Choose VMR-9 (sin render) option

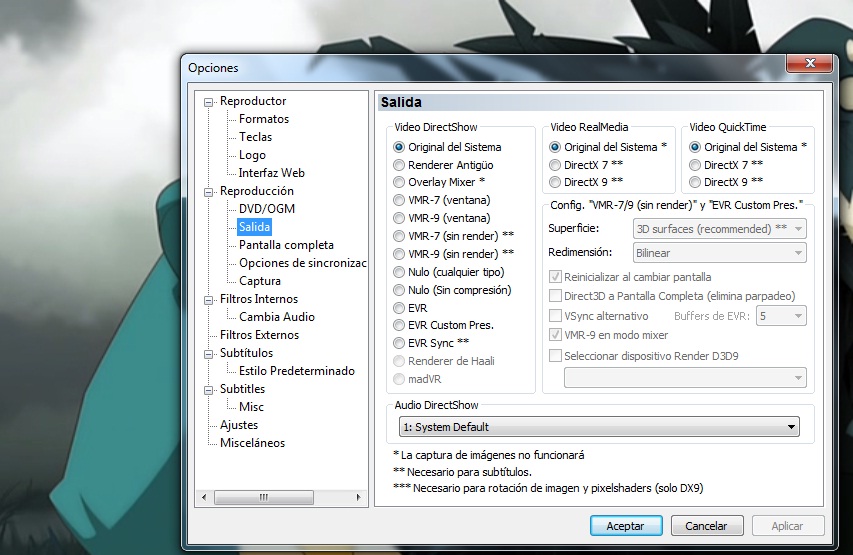click(x=400, y=254)
